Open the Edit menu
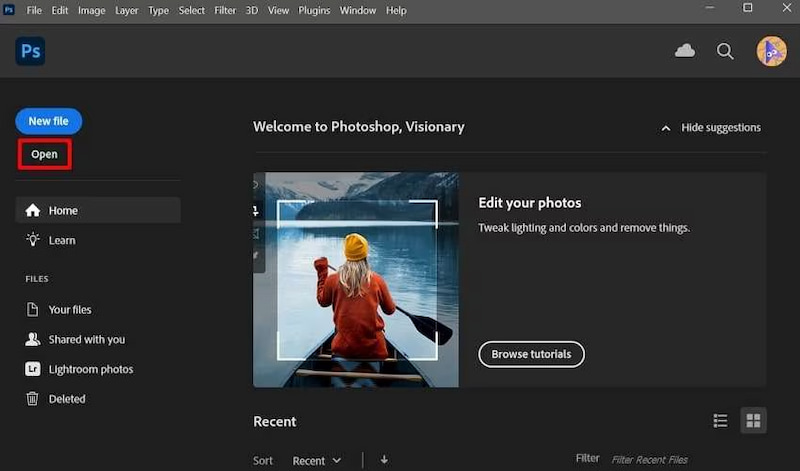 [x=60, y=10]
